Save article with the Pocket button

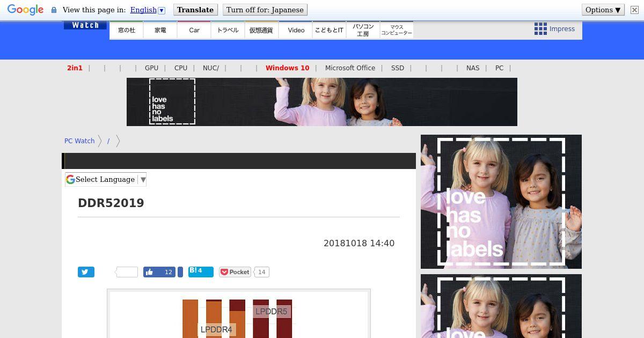coord(235,272)
